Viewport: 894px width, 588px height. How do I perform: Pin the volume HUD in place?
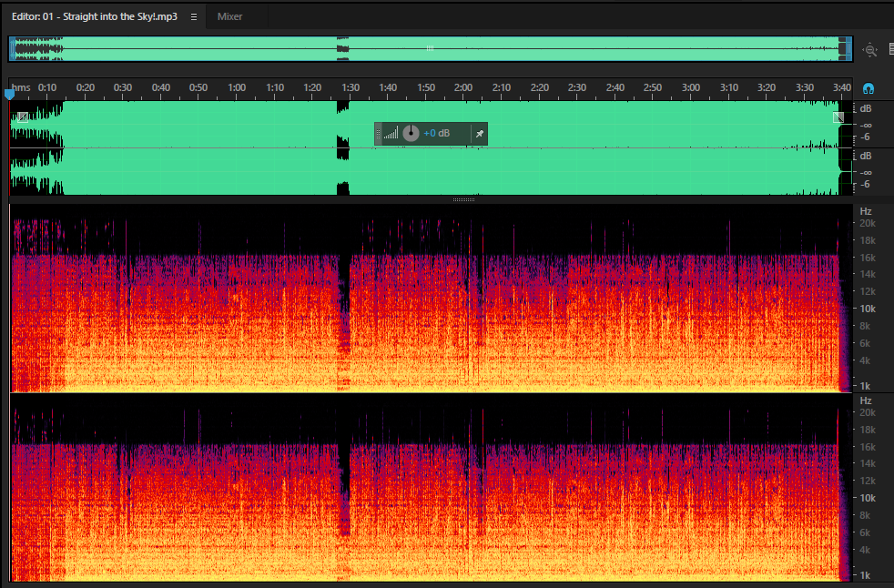tap(480, 134)
